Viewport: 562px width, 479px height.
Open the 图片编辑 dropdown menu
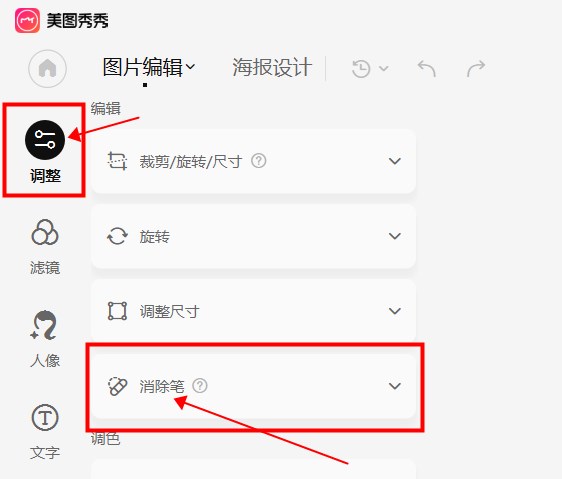coord(149,67)
